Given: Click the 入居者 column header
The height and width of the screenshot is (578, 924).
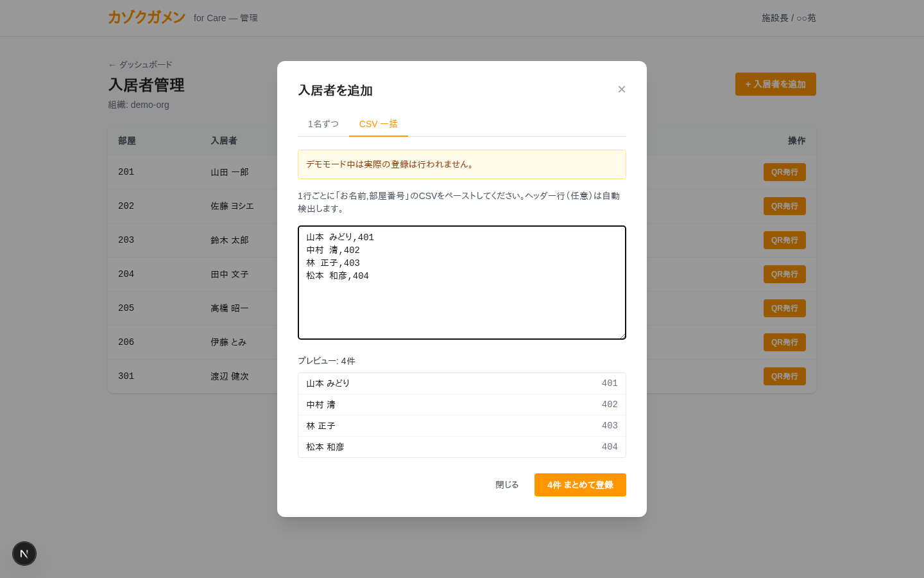Looking at the screenshot, I should tap(224, 141).
